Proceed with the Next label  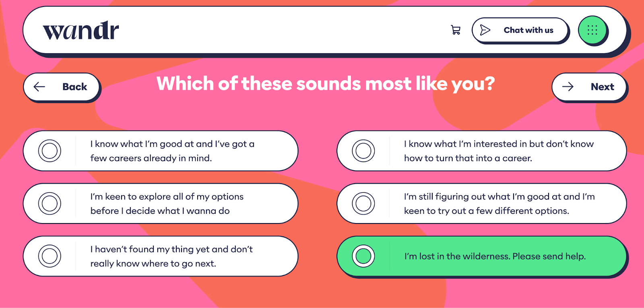click(602, 87)
